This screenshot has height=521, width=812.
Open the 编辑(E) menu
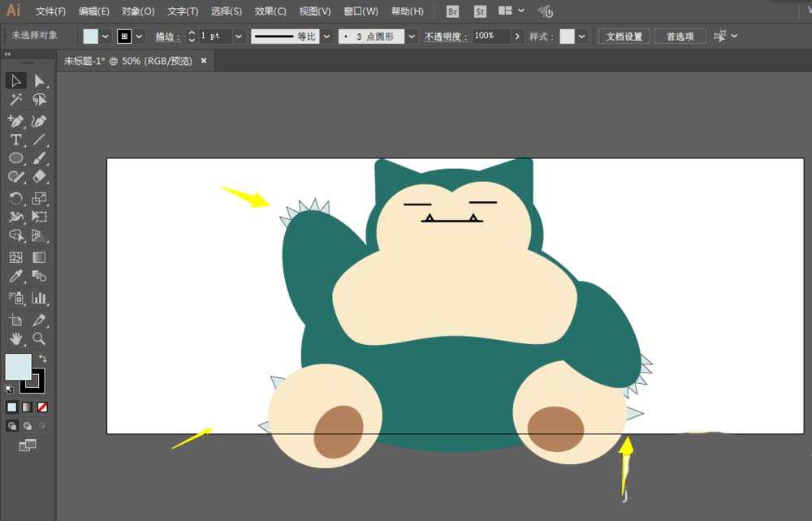tap(93, 11)
